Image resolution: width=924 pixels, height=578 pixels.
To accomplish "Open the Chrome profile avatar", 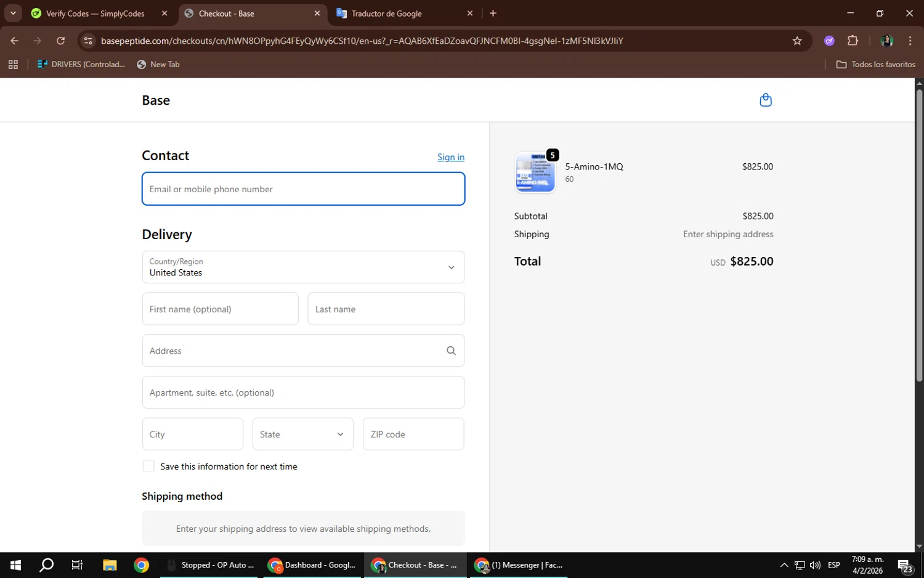I will click(887, 41).
